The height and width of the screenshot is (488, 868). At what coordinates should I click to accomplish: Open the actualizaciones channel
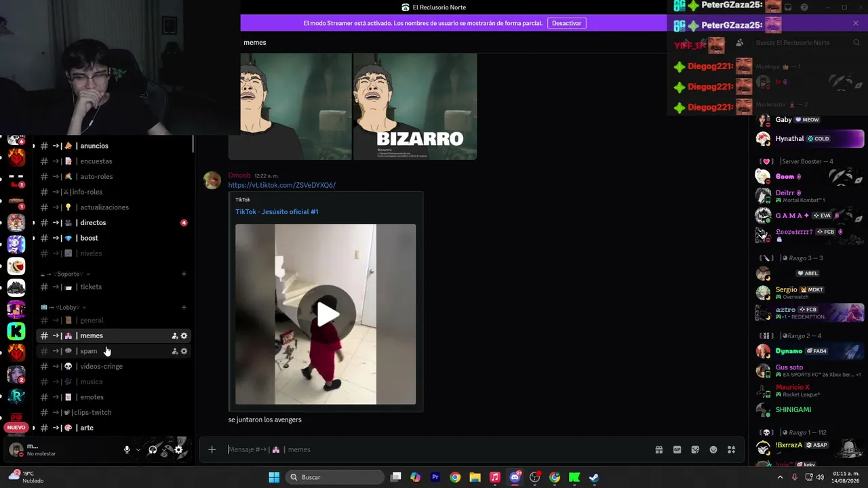[113, 207]
